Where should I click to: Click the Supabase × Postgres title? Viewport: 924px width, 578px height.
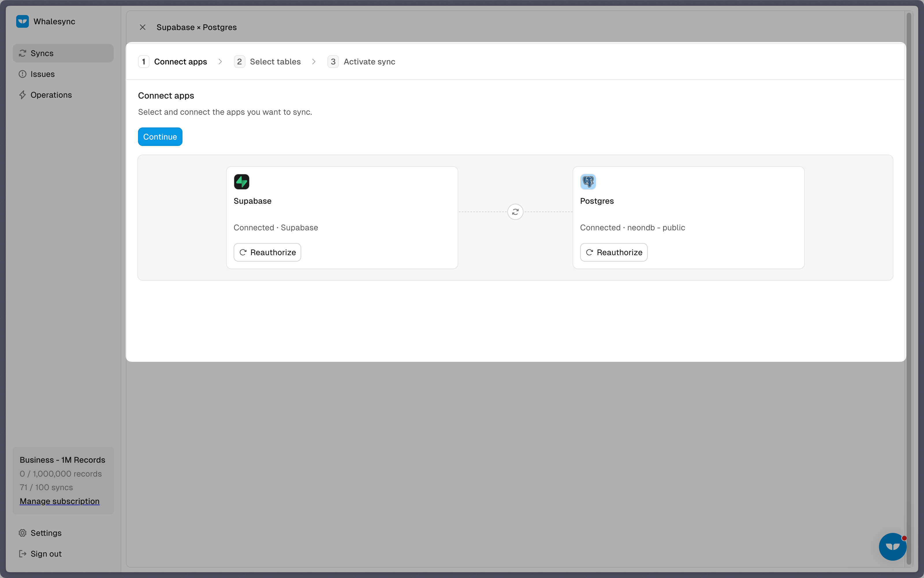point(197,27)
